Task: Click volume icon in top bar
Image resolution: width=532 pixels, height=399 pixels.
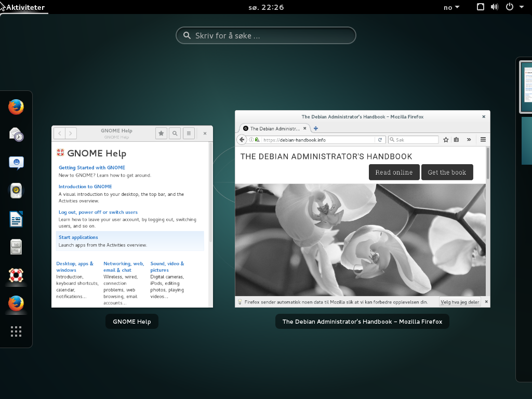Action: 495,7
